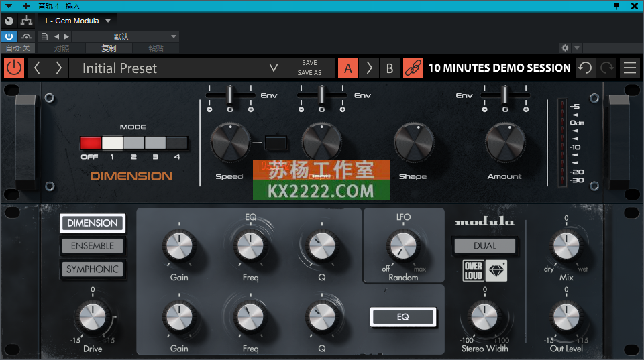
Task: Click the 自动: 关 automation button
Action: [x=17, y=48]
